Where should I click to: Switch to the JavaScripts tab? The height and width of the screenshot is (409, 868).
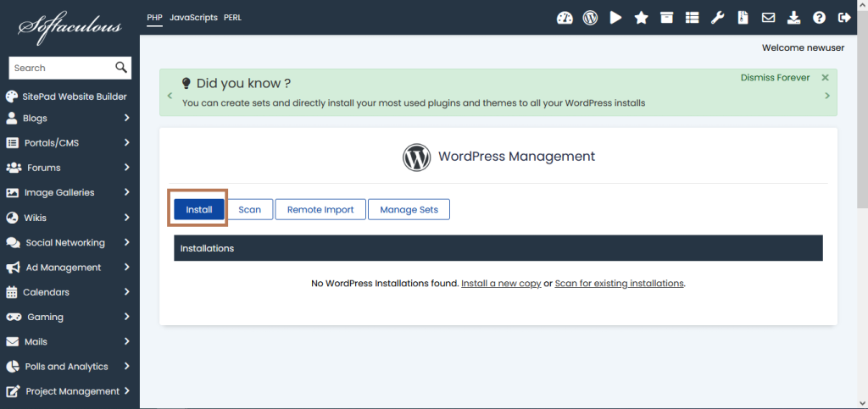pos(193,17)
